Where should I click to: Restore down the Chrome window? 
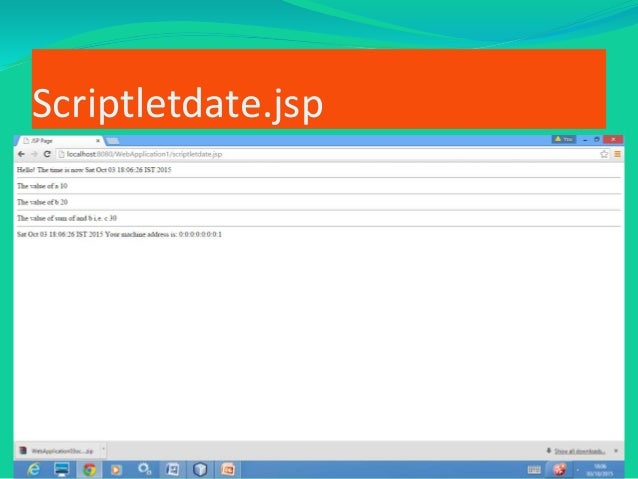tap(596, 140)
